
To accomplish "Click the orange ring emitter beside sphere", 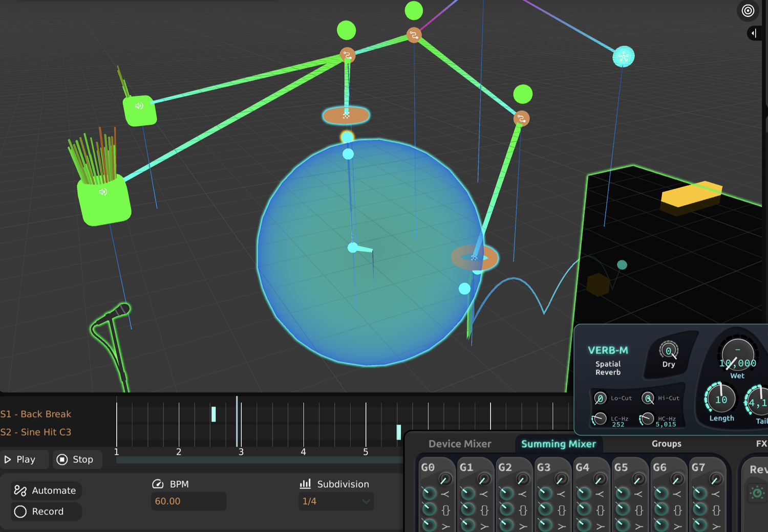I will [x=474, y=257].
